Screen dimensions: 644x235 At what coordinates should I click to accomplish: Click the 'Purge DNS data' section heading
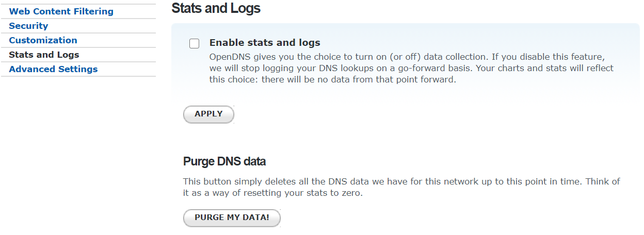(224, 161)
